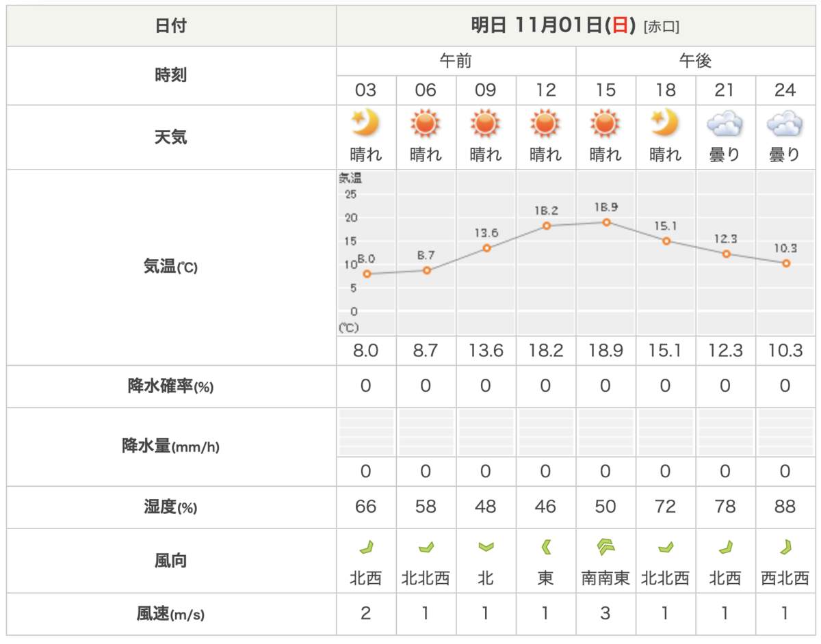Viewport: 821px width, 644px height.
Task: Click the temperature value 8.7 below graph
Action: pyautogui.click(x=426, y=351)
